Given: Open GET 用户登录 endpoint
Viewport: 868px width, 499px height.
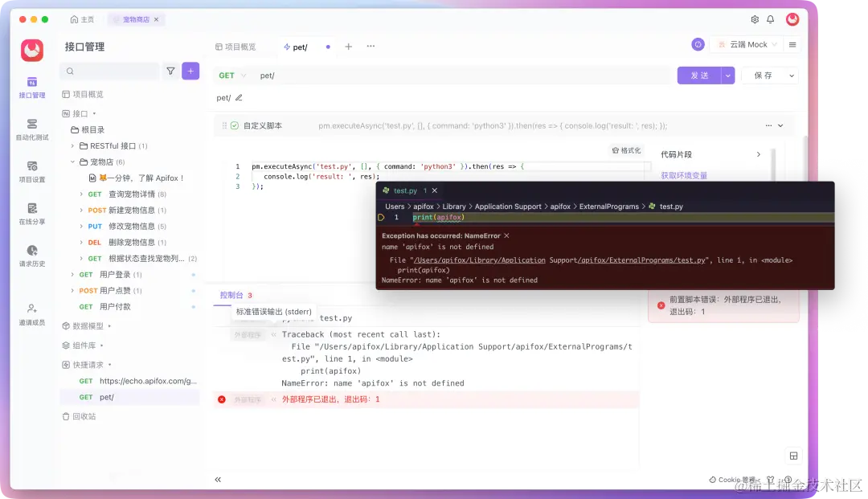Looking at the screenshot, I should pyautogui.click(x=110, y=274).
